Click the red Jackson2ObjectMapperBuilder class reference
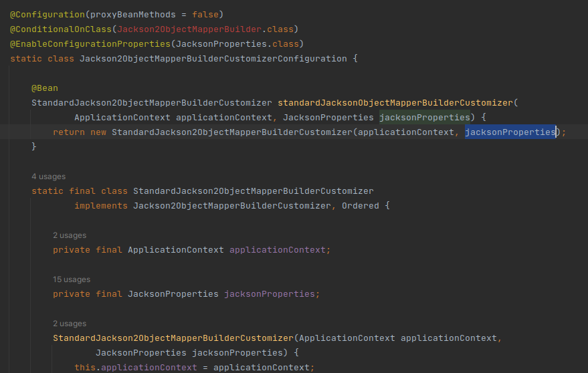588x373 pixels. click(x=189, y=29)
